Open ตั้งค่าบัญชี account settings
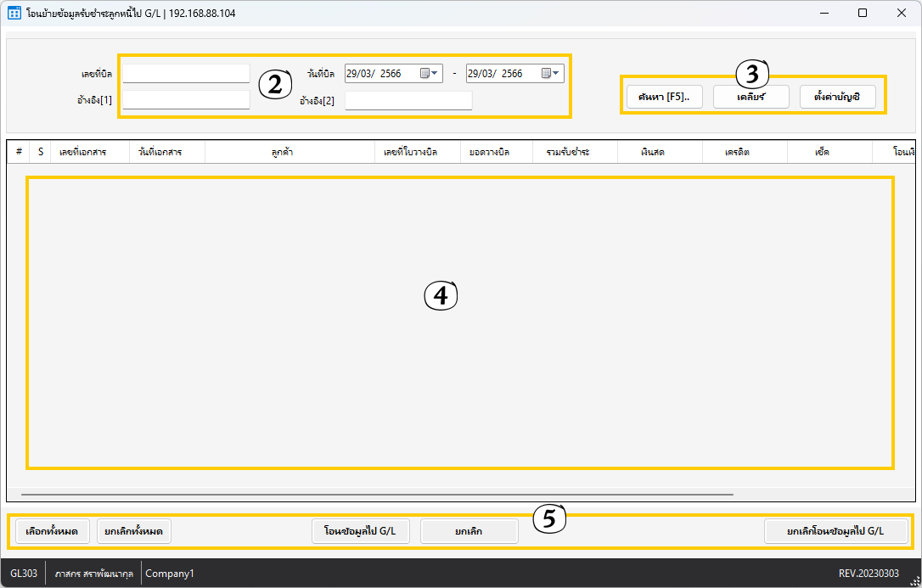 point(837,97)
